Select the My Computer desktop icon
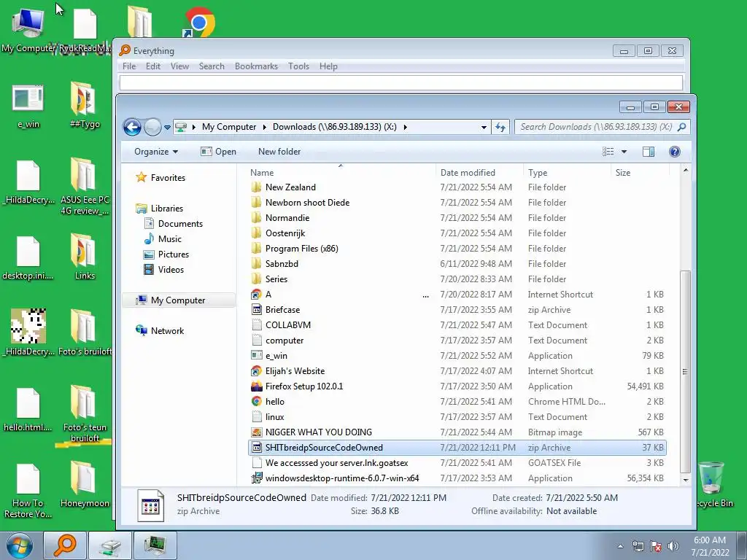Viewport: 747px width, 560px height. click(x=28, y=29)
